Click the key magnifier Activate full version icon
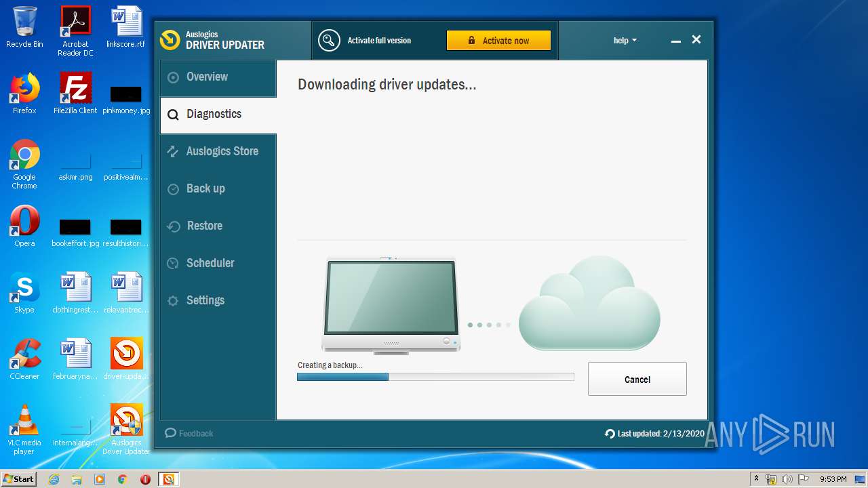868x488 pixels. [x=329, y=41]
